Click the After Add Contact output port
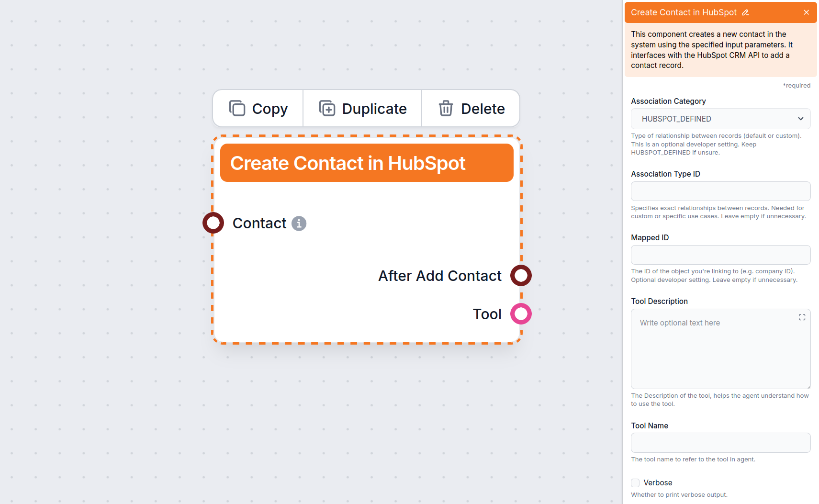The image size is (819, 504). pos(521,276)
